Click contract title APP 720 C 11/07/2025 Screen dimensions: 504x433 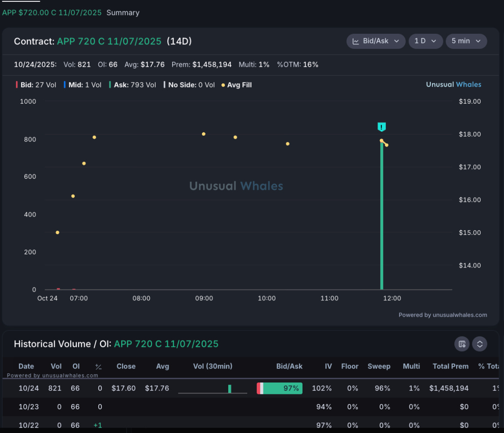point(109,41)
